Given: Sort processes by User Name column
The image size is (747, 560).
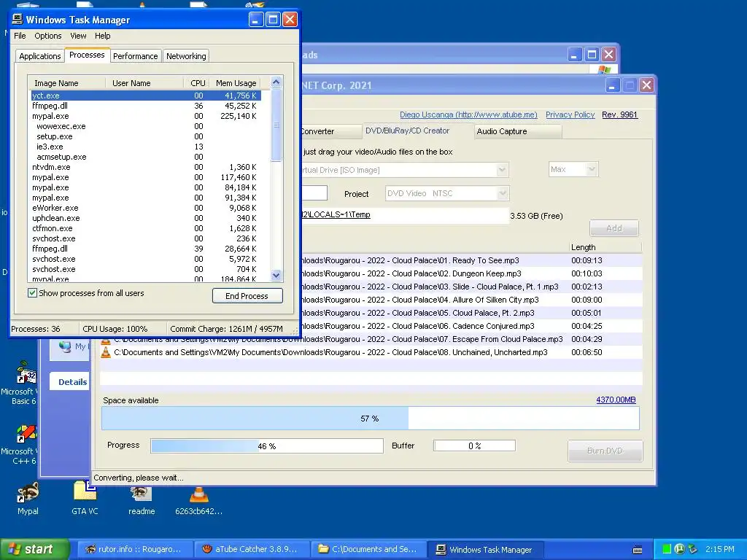Looking at the screenshot, I should click(x=144, y=83).
